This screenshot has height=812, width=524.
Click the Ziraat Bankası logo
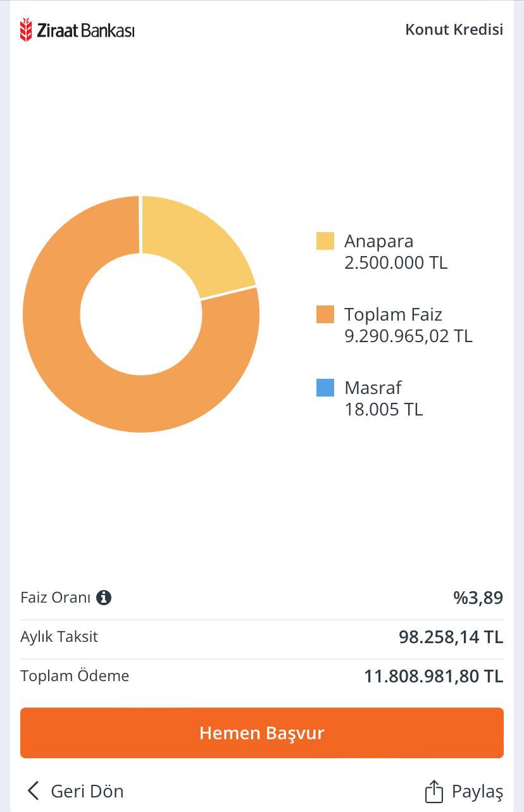pyautogui.click(x=77, y=30)
